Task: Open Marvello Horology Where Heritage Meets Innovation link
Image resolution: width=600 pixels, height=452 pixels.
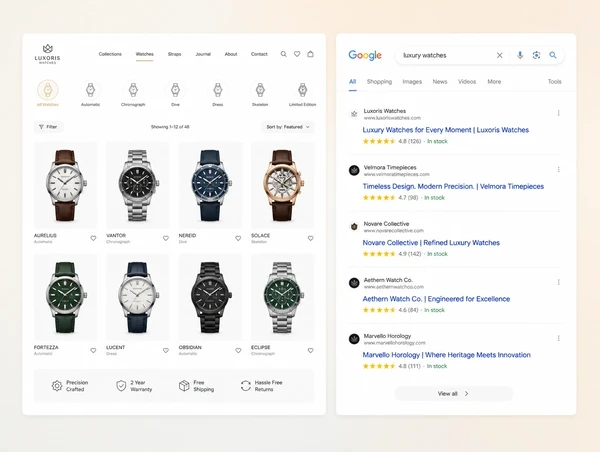Action: click(447, 355)
